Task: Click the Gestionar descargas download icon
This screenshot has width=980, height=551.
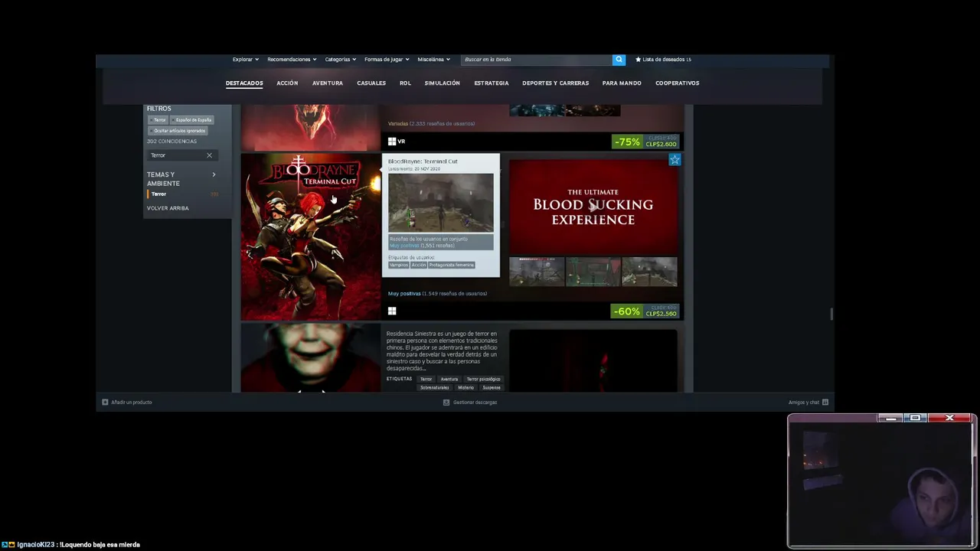Action: (x=446, y=402)
